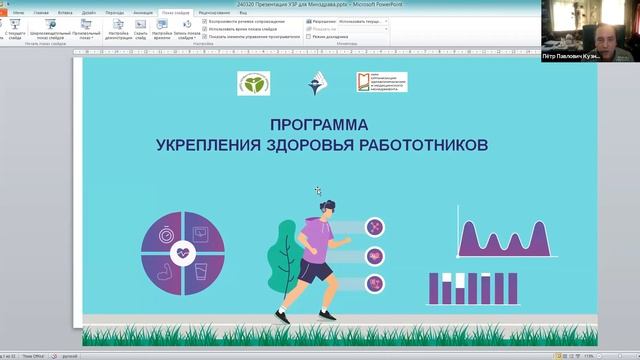Click the zoom percentage in status bar
The width and height of the screenshot is (640, 360).
(589, 356)
